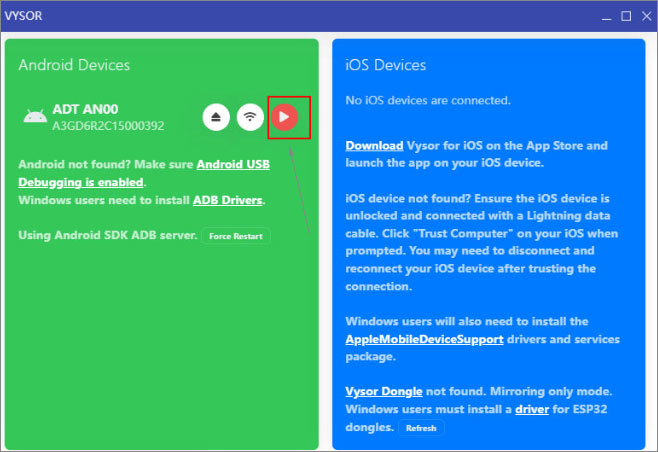Click the Android Devices heading
This screenshot has width=658, height=452.
point(74,65)
